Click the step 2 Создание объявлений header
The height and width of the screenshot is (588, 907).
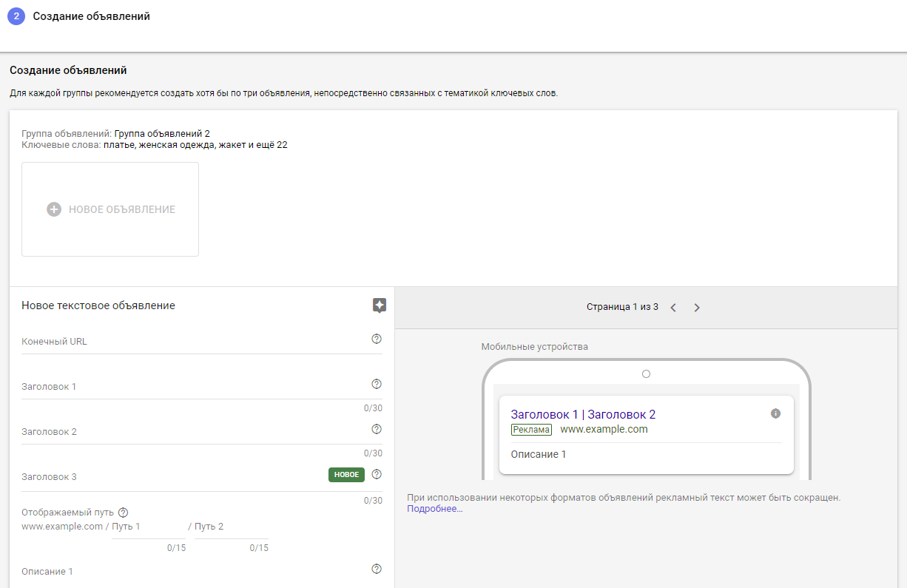91,16
